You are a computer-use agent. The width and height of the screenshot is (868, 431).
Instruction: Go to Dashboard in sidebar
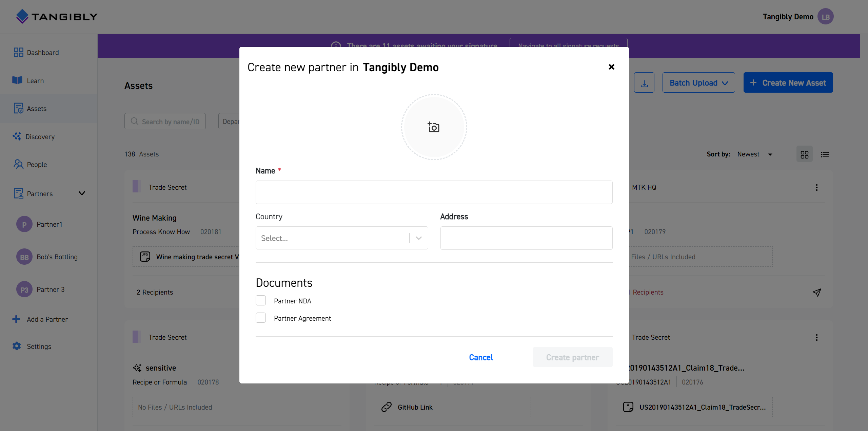coord(43,53)
